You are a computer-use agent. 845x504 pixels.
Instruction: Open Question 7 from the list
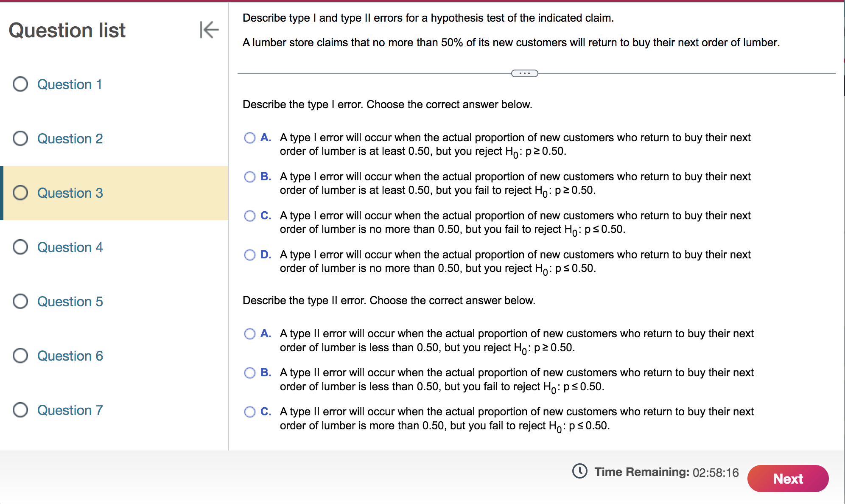coord(70,410)
